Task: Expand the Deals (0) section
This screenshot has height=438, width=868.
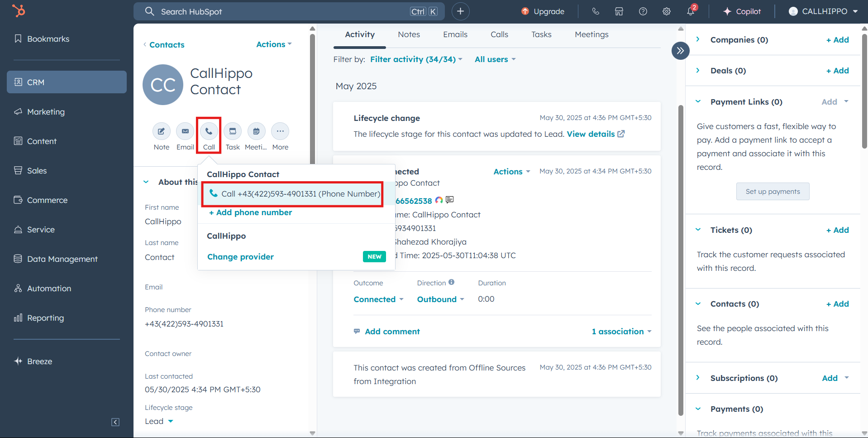Action: click(698, 70)
